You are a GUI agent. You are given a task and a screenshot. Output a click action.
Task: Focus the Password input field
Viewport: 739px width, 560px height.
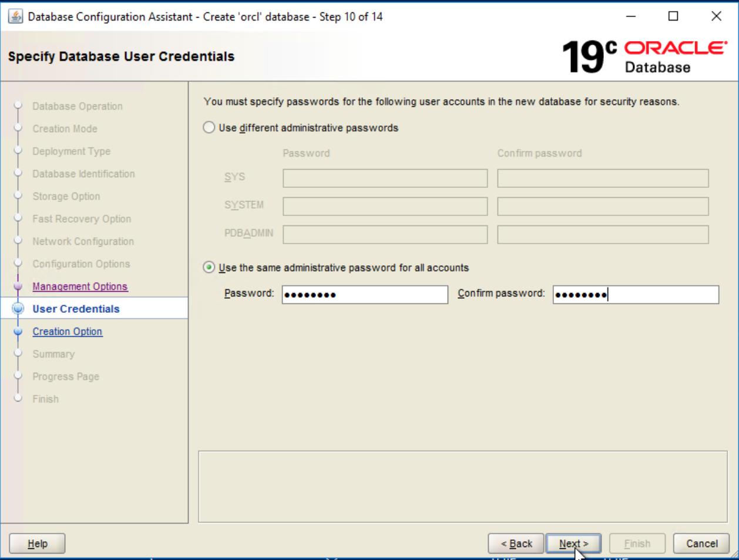click(x=365, y=295)
